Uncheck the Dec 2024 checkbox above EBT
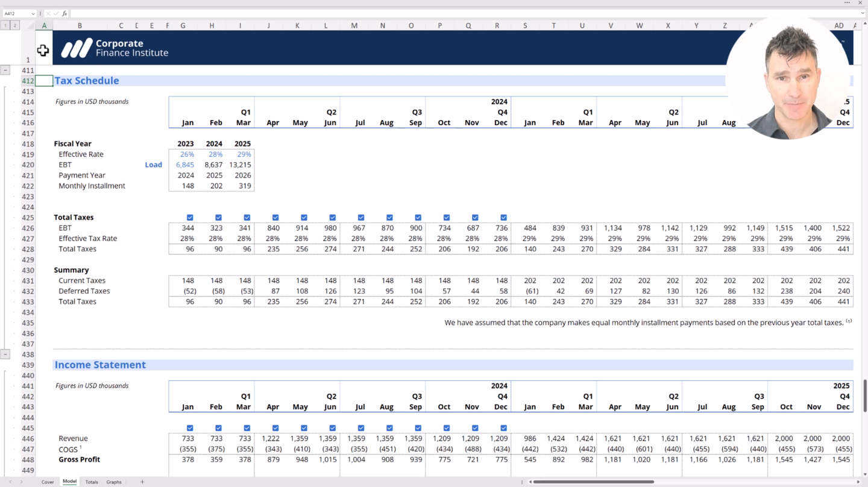 pos(503,218)
